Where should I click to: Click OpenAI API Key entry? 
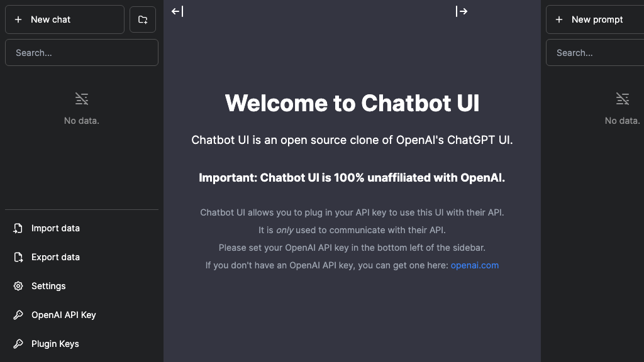(x=63, y=315)
